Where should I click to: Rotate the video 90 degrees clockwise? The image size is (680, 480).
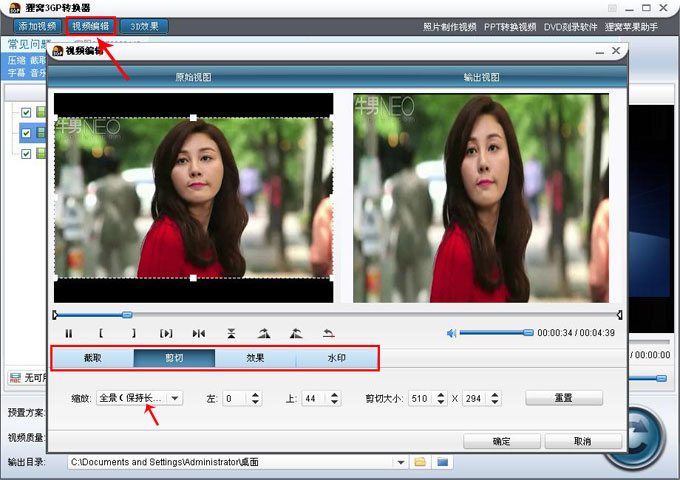[264, 333]
